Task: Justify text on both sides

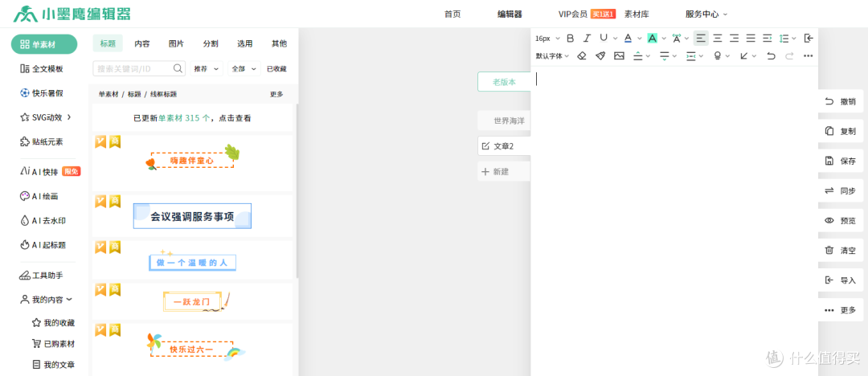Action: tap(751, 39)
